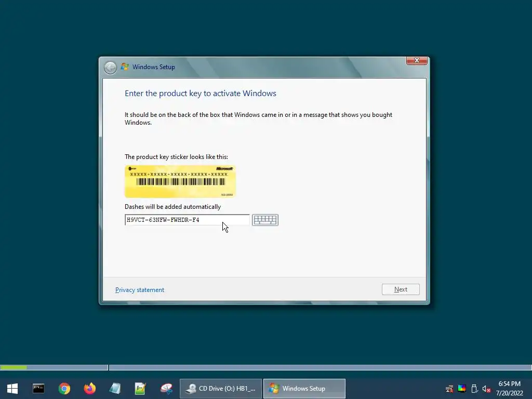Click the 'Enter the product key' heading

coord(201,94)
